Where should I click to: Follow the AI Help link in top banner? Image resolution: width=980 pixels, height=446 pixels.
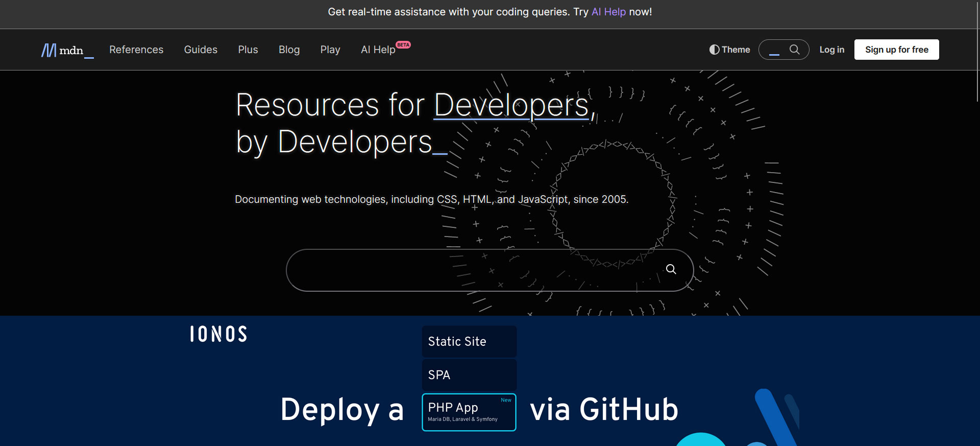point(608,12)
